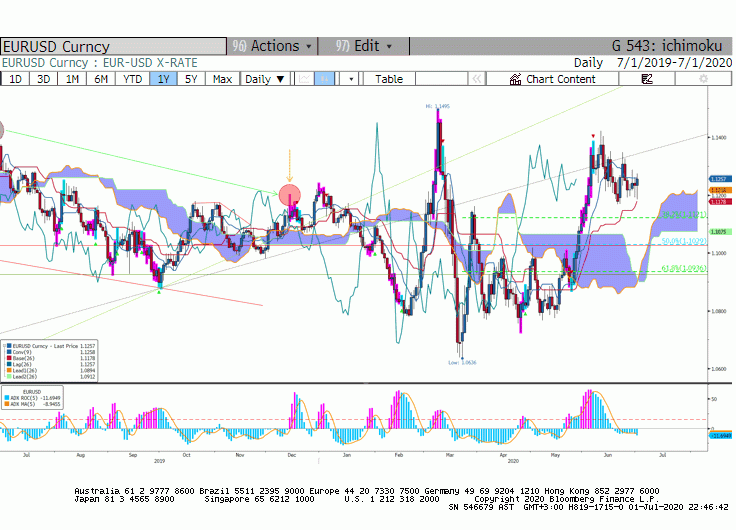Screen dimensions: 736x530
Task: Click the Lag(26) teal legend swatch
Action: point(9,364)
